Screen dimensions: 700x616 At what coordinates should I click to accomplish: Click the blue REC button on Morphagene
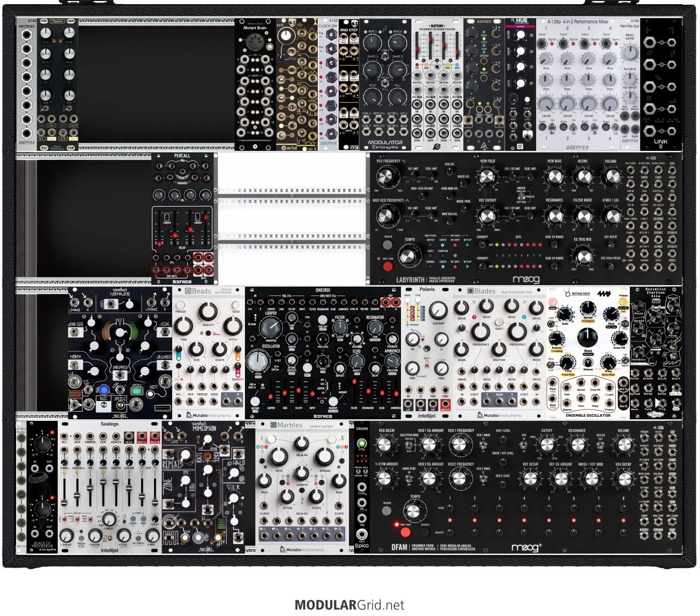click(x=105, y=390)
